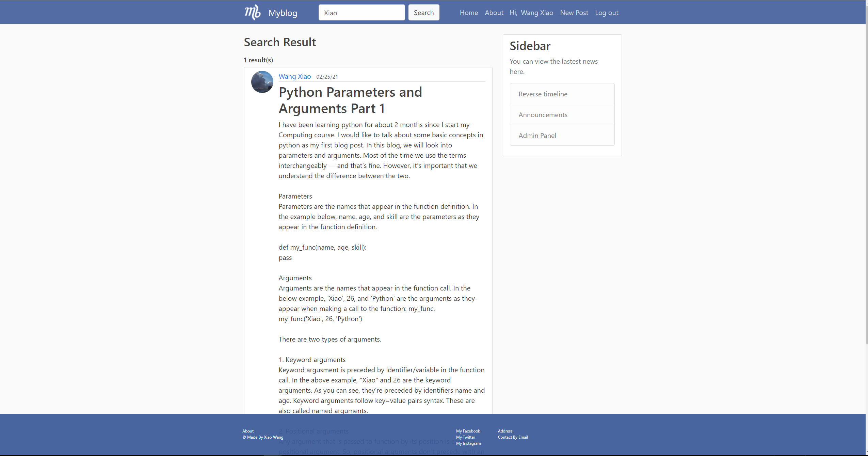Open the footer About link
The image size is (868, 456).
(247, 431)
